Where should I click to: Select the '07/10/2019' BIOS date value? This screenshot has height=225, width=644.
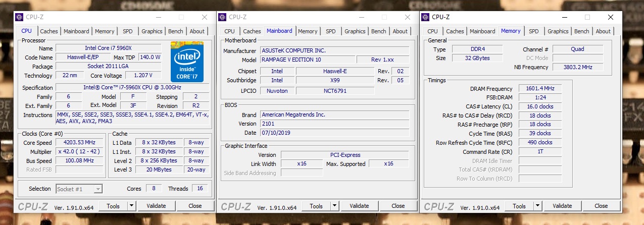click(x=334, y=133)
